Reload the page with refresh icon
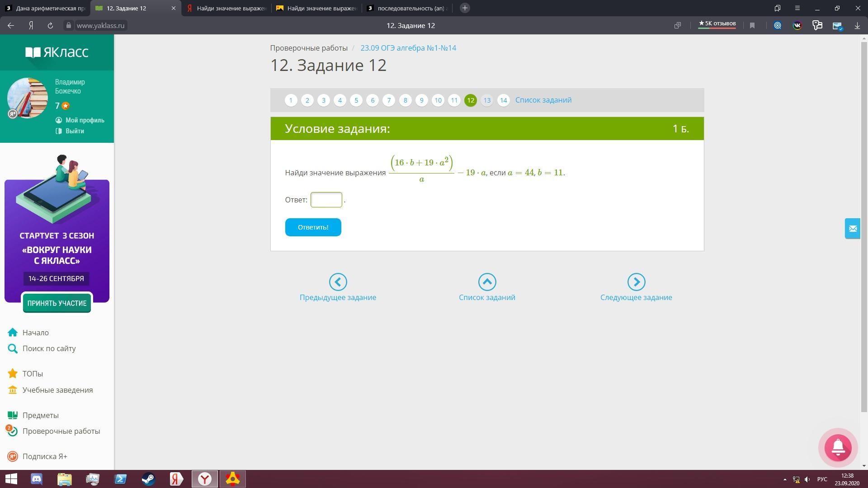The image size is (868, 488). [x=50, y=26]
